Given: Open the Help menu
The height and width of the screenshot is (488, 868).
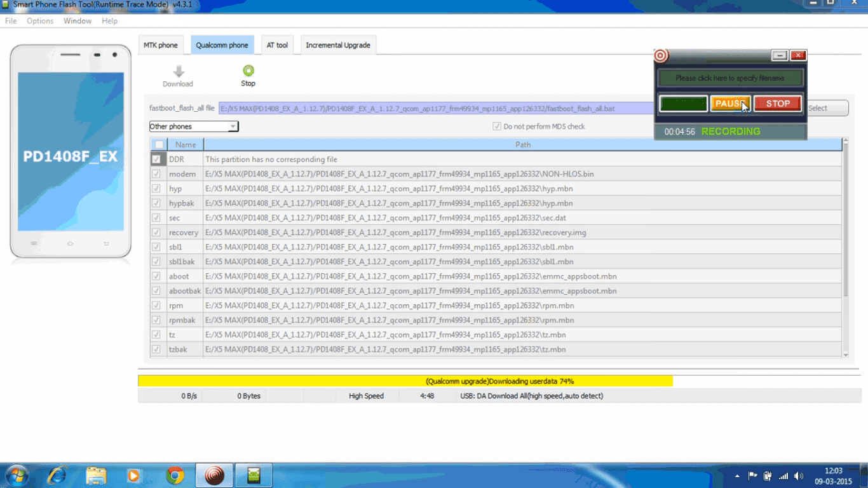Looking at the screenshot, I should pyautogui.click(x=109, y=21).
